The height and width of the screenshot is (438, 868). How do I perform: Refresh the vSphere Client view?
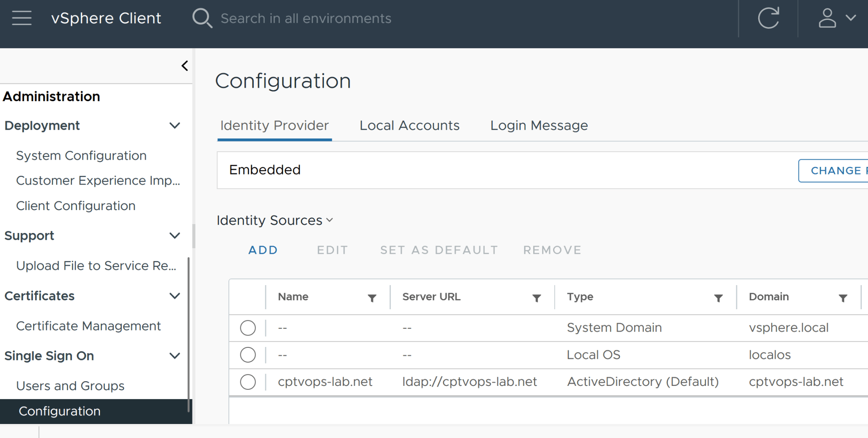tap(769, 18)
